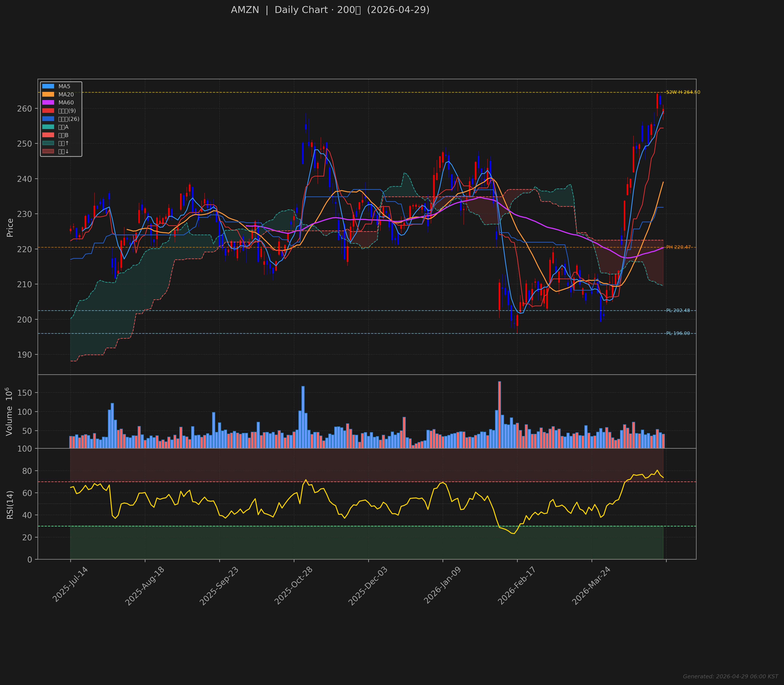Screen dimensions: 784x685
Task: Click the Price axis label
Action: (x=10, y=228)
